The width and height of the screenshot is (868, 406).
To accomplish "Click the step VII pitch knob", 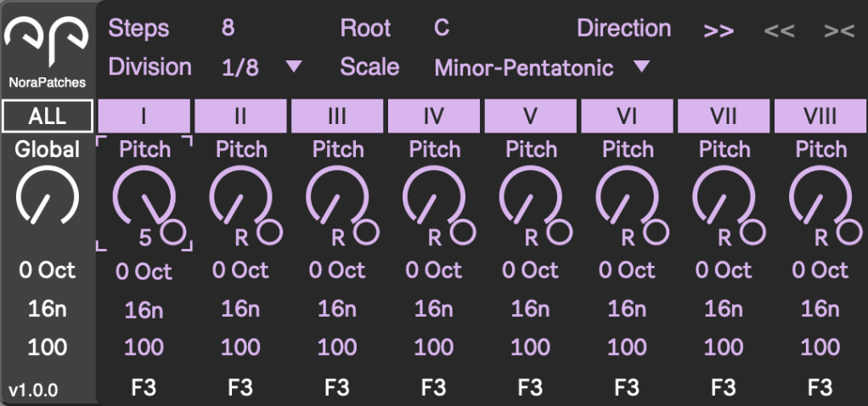I will 724,196.
